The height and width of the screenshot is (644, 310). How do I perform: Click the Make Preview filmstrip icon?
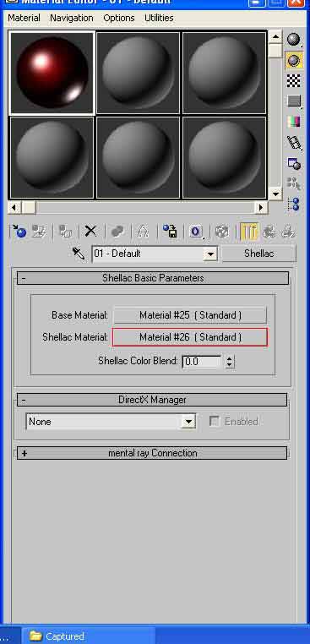(x=294, y=142)
